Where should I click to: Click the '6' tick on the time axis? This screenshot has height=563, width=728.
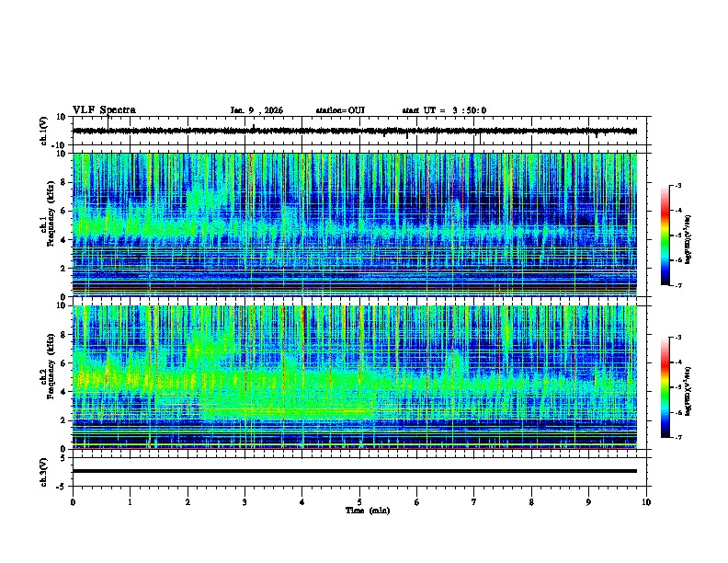(417, 502)
